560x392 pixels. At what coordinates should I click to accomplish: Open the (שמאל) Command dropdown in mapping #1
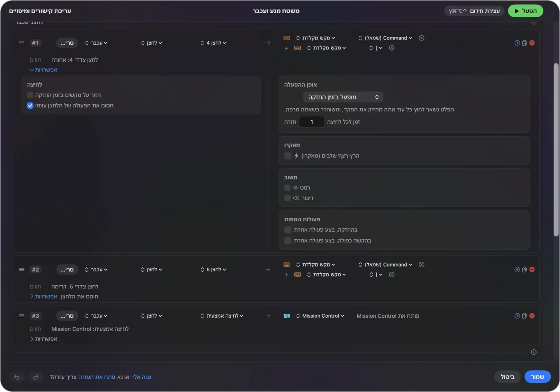coord(386,38)
